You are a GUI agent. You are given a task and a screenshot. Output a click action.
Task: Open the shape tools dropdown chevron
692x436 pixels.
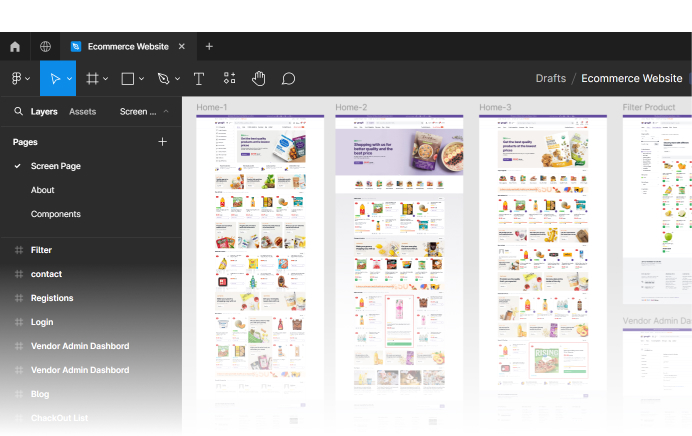141,79
